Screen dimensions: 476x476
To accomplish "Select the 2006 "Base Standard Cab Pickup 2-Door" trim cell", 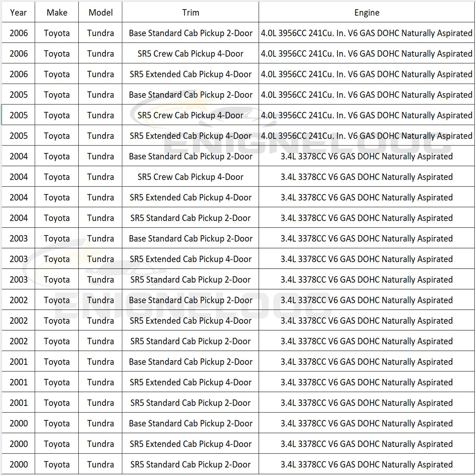I will (x=191, y=33).
